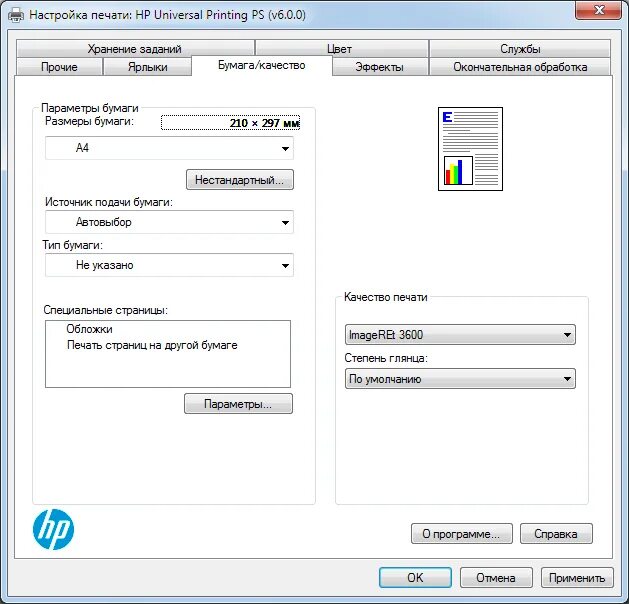Close the print settings window
Viewport: 629px width, 604px height.
tap(599, 10)
